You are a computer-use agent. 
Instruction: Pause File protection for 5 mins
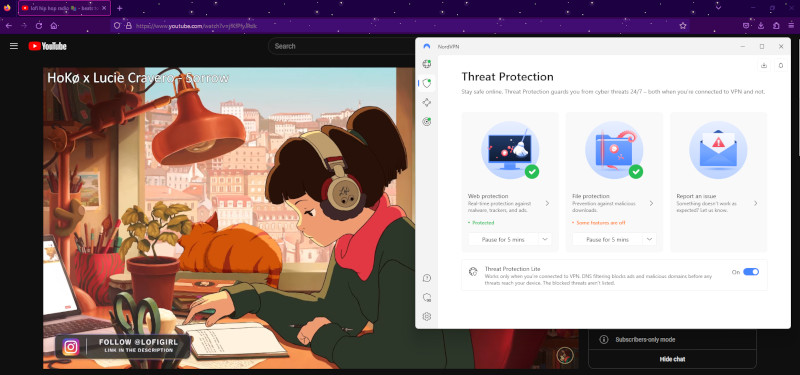pos(607,239)
